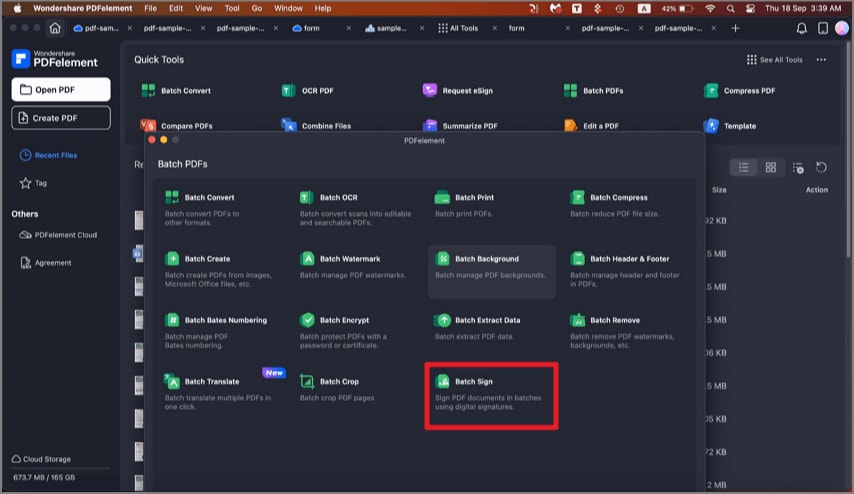Select Combine Files quick tool
The image size is (854, 494).
tap(316, 126)
